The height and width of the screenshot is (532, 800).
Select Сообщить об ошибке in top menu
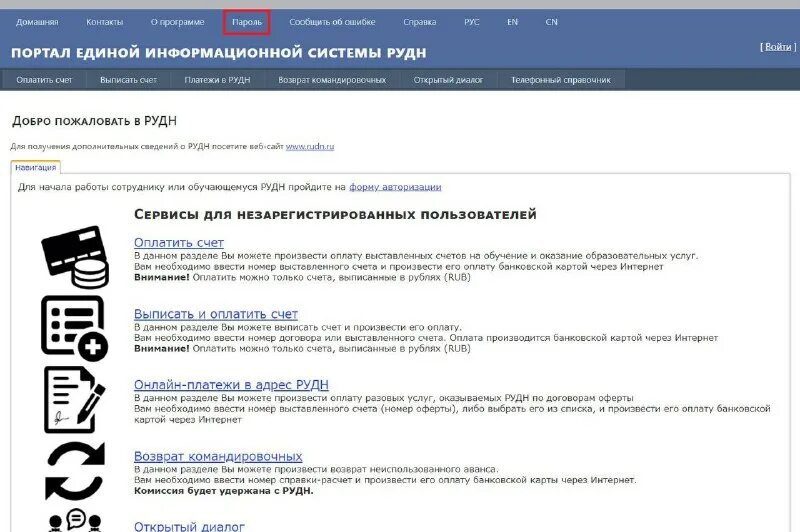point(332,22)
